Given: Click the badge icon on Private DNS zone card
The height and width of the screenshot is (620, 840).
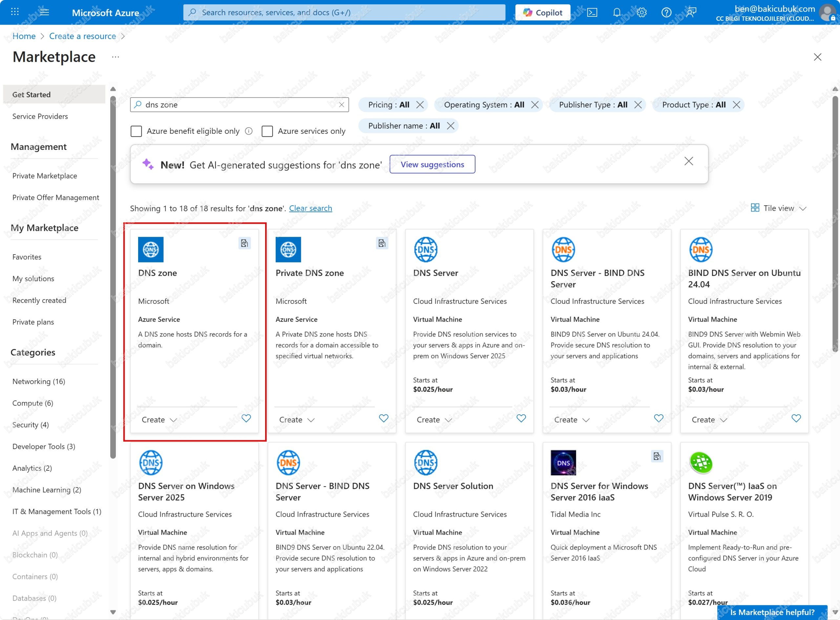Looking at the screenshot, I should coord(382,243).
